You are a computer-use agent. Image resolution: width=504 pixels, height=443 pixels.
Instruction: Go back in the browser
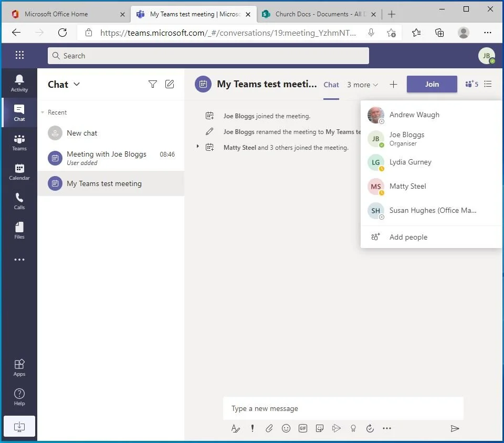coord(16,32)
